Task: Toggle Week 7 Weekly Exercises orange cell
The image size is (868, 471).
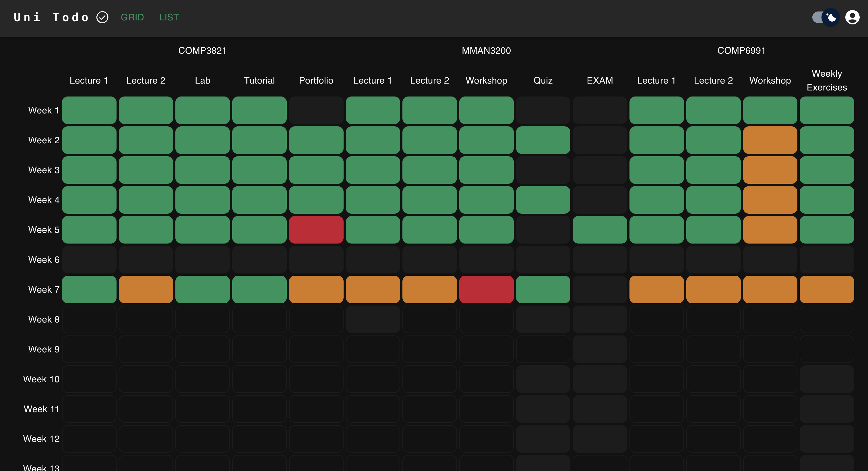Action: point(827,289)
